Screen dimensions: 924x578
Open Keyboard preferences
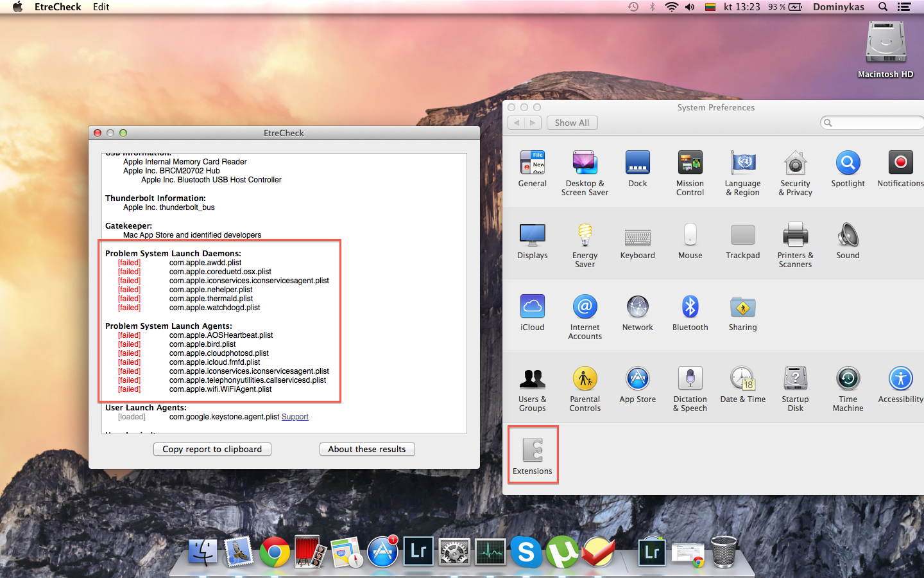[x=637, y=241]
